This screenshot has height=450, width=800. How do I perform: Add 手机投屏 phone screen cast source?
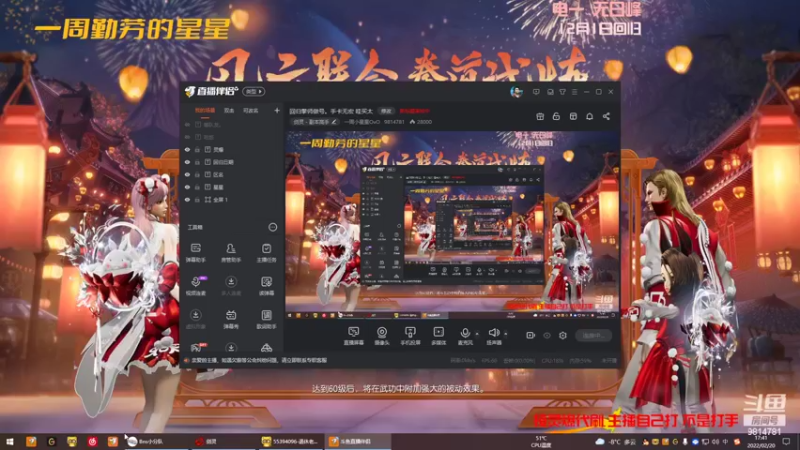click(410, 336)
